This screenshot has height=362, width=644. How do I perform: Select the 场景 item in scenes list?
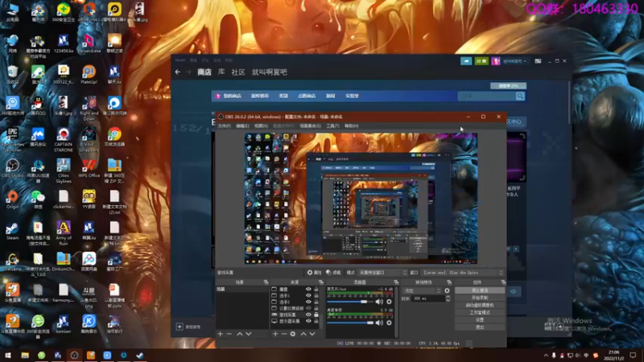click(242, 290)
